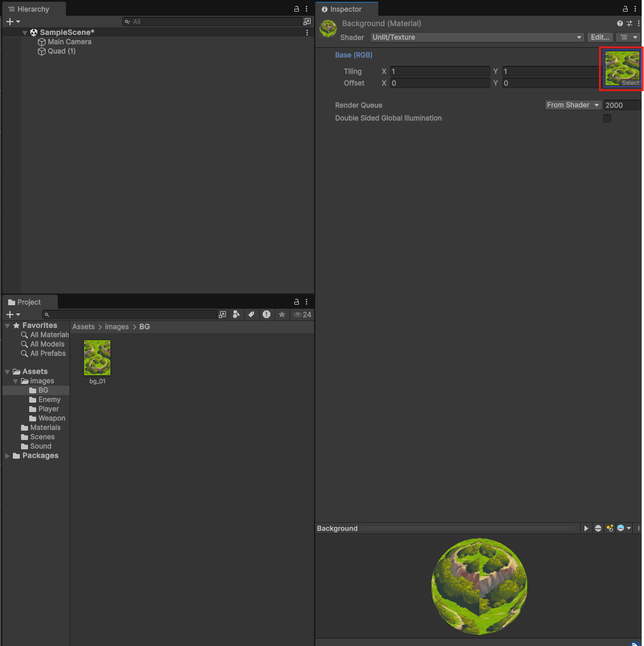
Task: Click the Hierarchy search field
Action: pos(213,22)
